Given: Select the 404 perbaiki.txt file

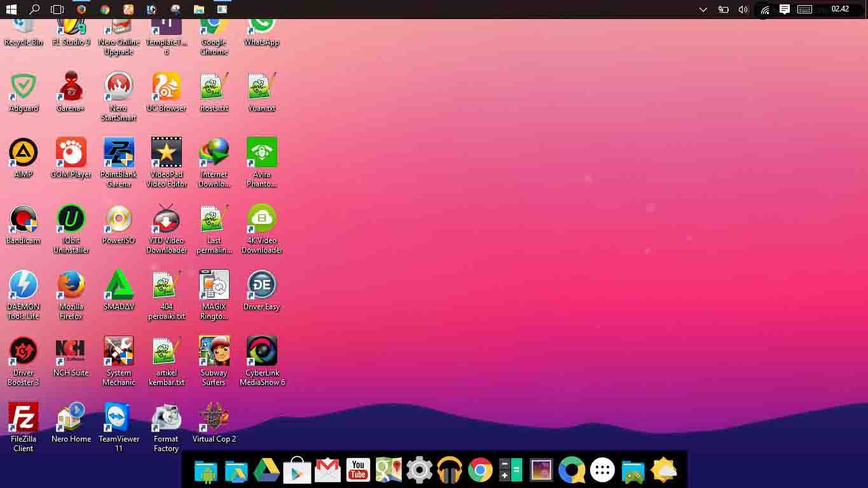Looking at the screenshot, I should 167,295.
